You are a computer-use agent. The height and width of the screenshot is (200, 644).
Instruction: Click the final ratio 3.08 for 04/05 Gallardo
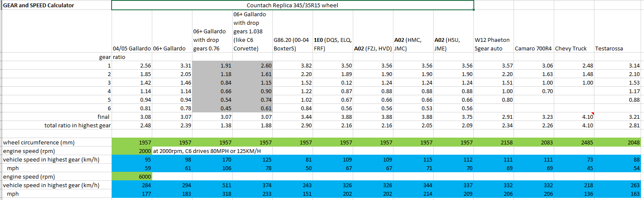pos(132,117)
